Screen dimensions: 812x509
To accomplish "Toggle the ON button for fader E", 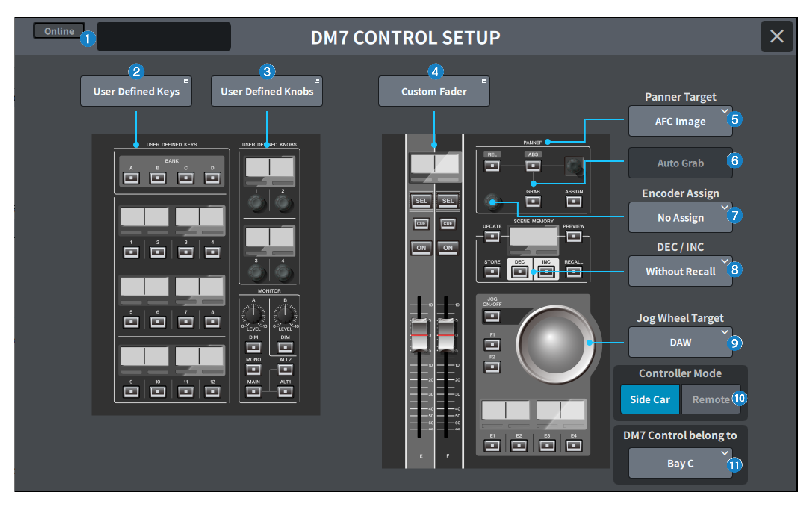I will pyautogui.click(x=421, y=248).
